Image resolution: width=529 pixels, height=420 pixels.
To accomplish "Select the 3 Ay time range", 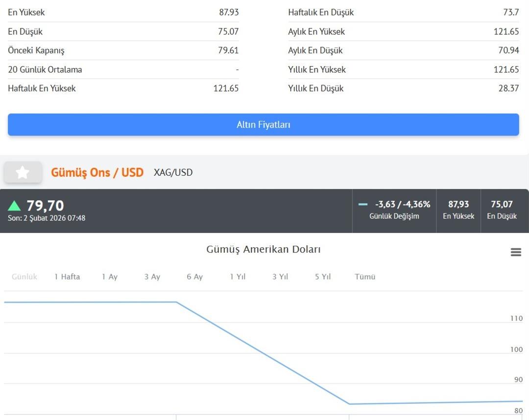I will [152, 277].
